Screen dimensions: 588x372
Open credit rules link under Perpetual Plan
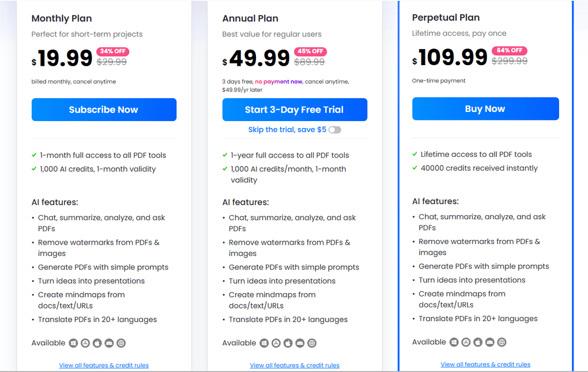(x=485, y=364)
